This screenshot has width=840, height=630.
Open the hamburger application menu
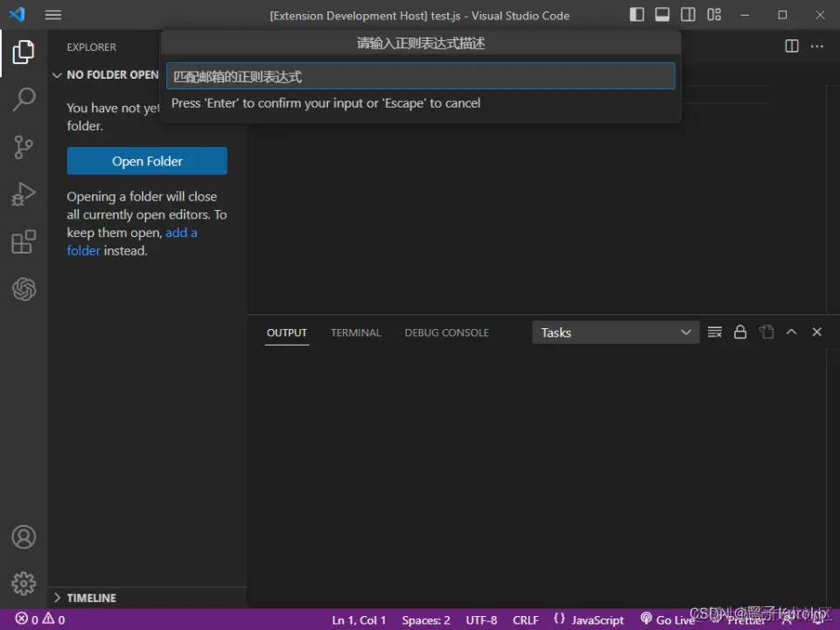click(x=52, y=15)
